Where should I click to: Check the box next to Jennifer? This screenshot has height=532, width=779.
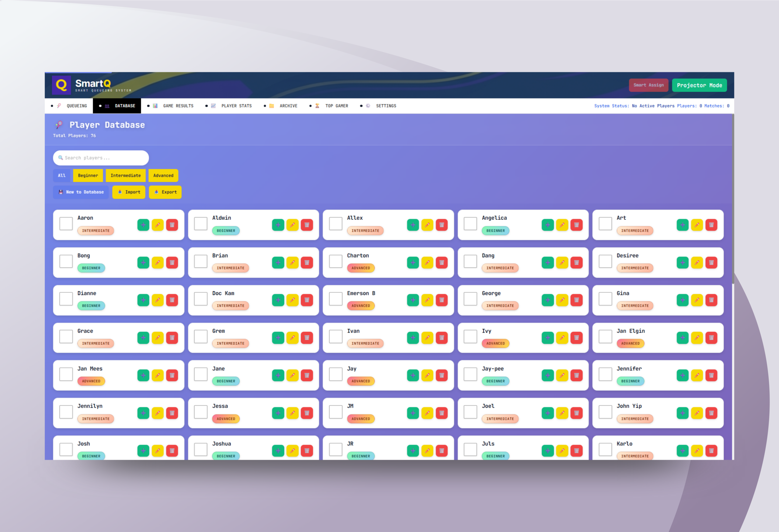coord(605,374)
